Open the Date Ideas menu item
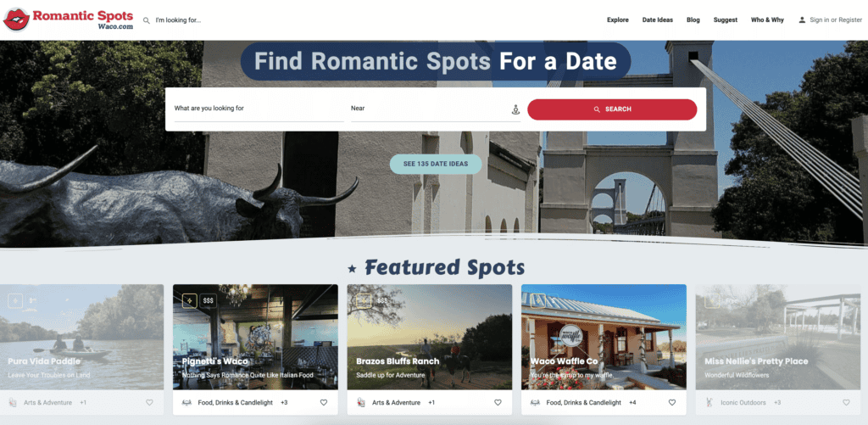The width and height of the screenshot is (868, 425). click(x=657, y=20)
